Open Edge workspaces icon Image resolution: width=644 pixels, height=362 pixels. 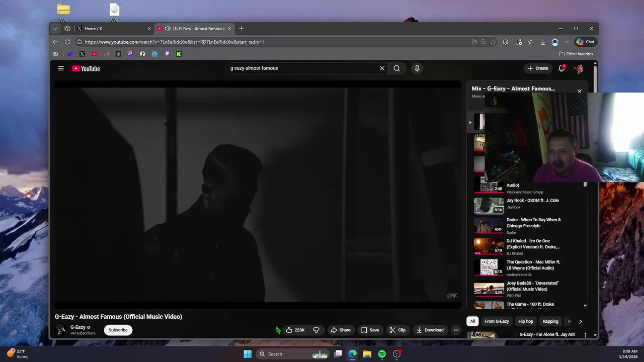click(67, 29)
